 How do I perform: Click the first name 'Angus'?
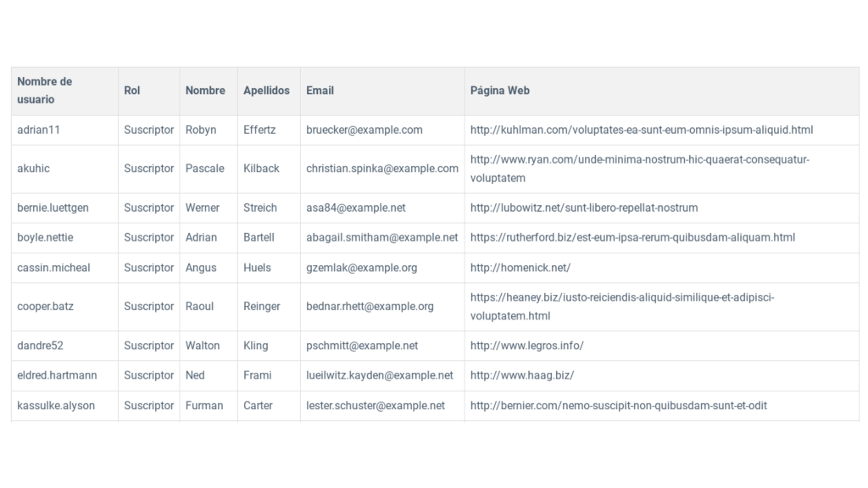[200, 268]
